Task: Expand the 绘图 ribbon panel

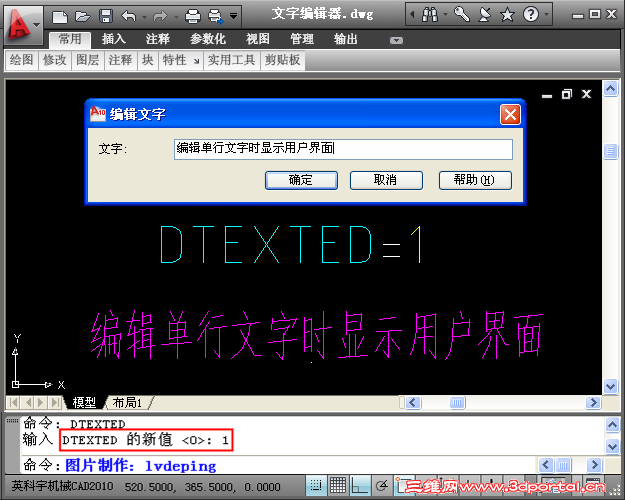Action: [x=22, y=60]
